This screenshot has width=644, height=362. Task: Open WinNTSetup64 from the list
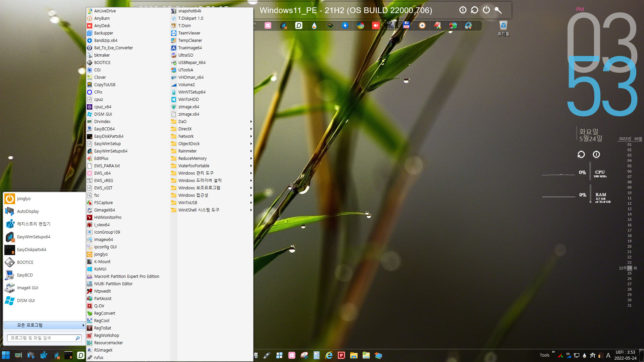point(212,92)
